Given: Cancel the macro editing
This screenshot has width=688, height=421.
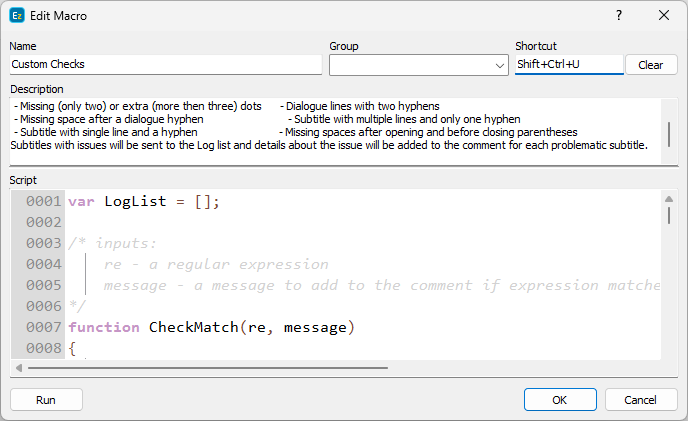Looking at the screenshot, I should (x=641, y=400).
